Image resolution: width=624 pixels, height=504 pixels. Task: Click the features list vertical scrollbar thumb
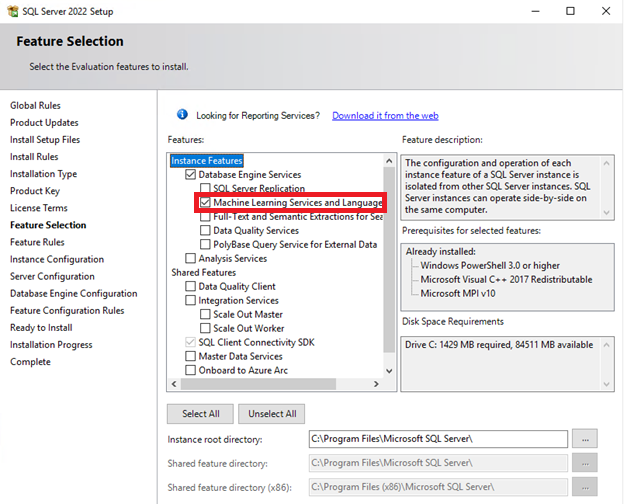pos(389,260)
